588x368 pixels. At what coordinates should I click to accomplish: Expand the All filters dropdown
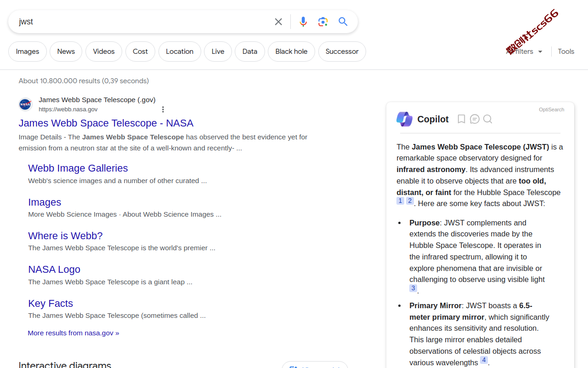tap(524, 52)
